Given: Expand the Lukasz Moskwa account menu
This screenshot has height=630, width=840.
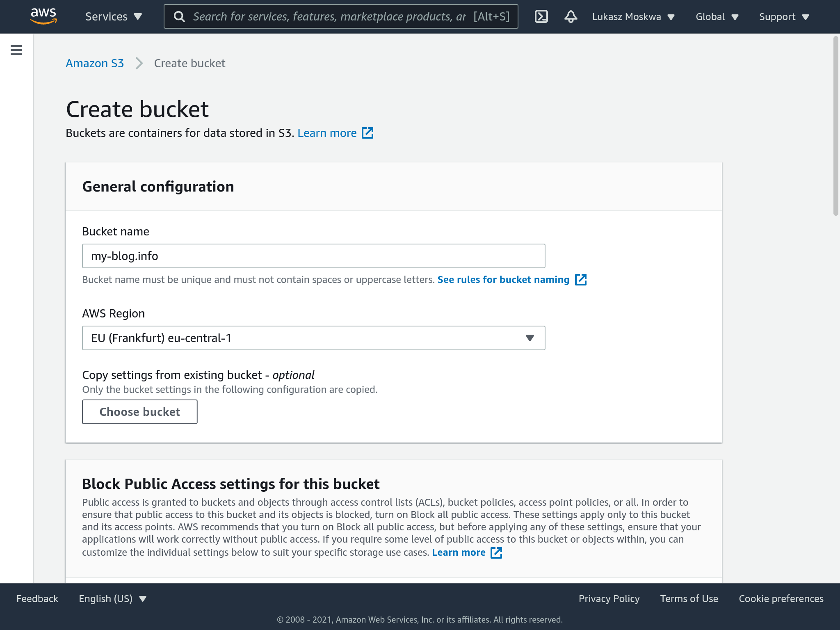Looking at the screenshot, I should point(633,17).
